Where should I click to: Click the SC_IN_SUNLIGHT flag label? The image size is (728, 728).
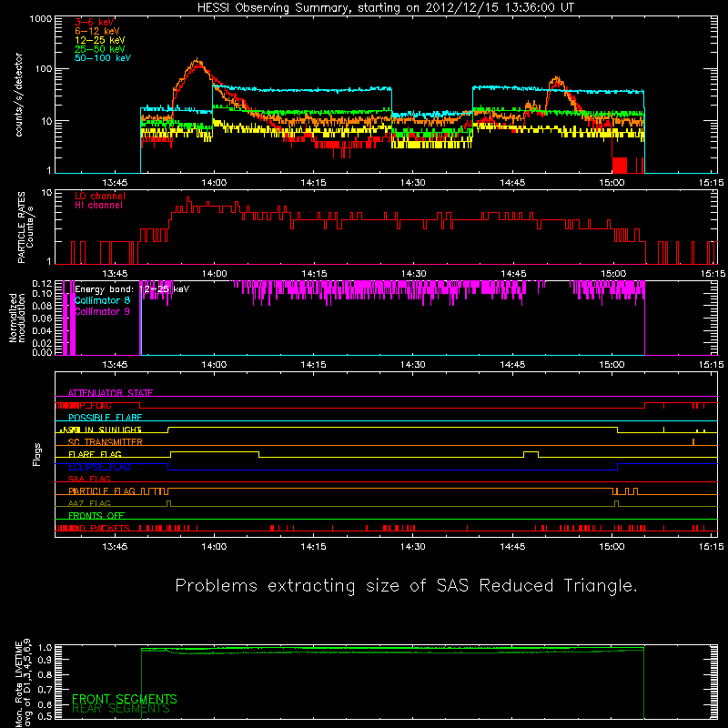105,430
